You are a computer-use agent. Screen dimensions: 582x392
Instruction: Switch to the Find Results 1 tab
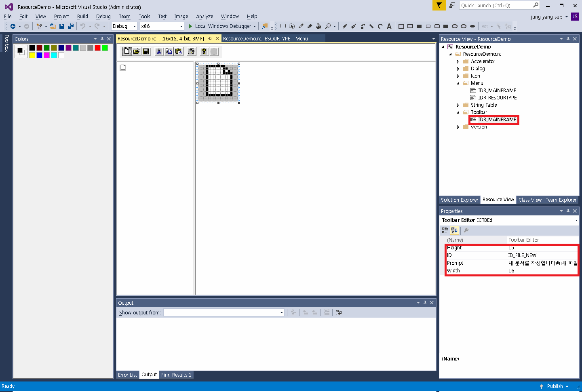[176, 375]
